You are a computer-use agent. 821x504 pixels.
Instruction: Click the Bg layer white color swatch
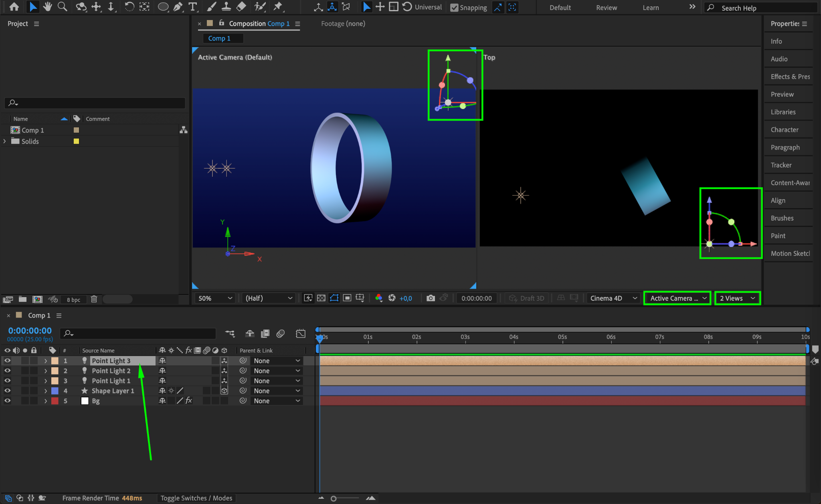point(85,401)
